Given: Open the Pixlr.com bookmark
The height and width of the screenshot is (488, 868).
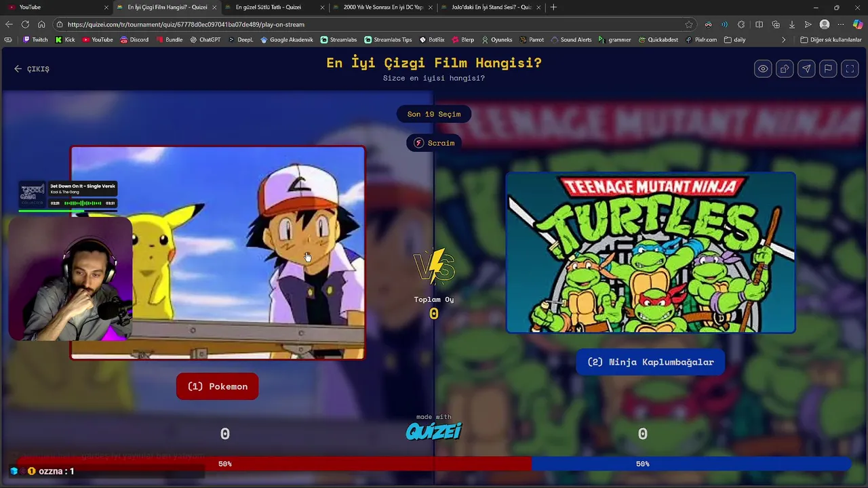Looking at the screenshot, I should pos(701,39).
